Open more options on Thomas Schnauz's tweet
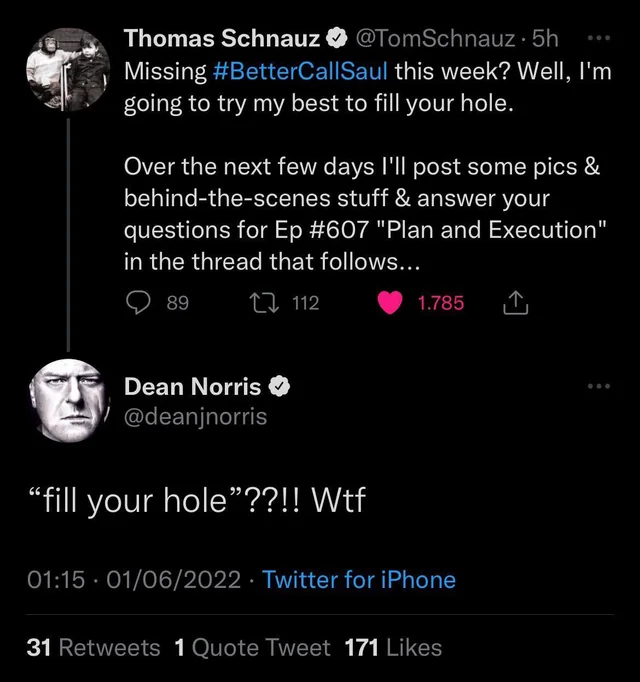This screenshot has width=640, height=682. click(x=598, y=40)
